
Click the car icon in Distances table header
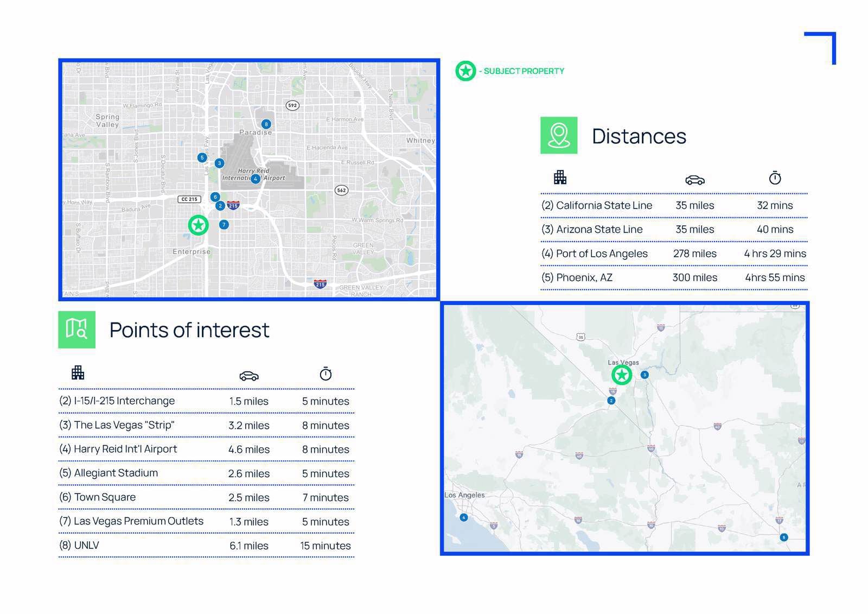coord(694,180)
